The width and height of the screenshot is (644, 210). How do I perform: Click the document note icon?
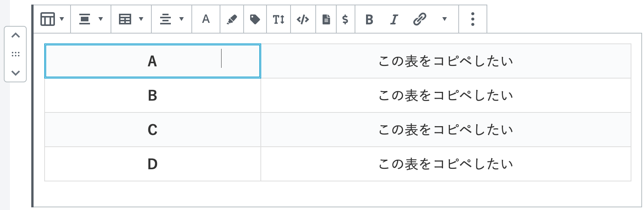tap(326, 19)
